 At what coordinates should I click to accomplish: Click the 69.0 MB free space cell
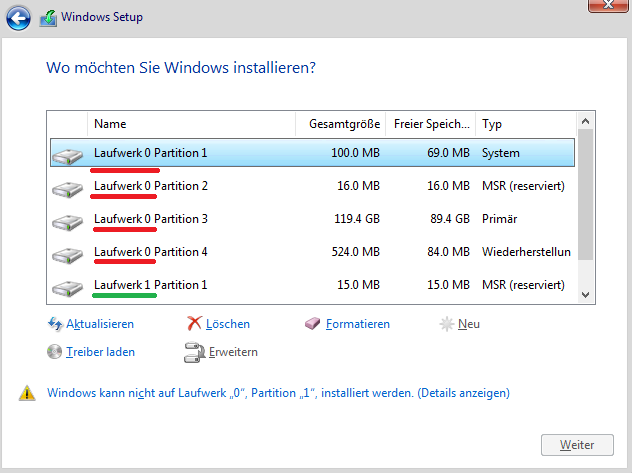point(448,153)
